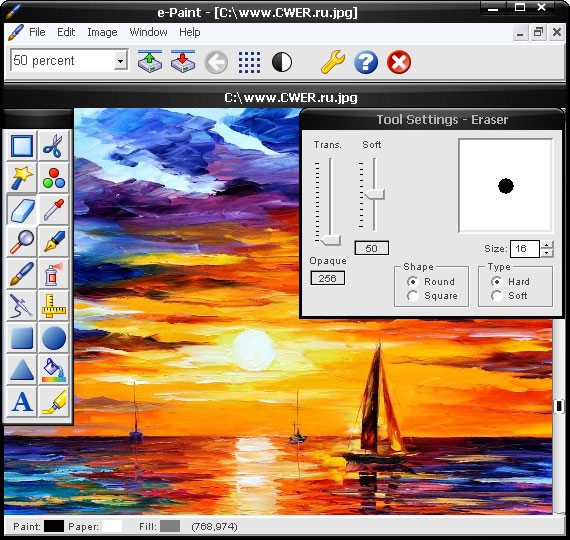Viewport: 570px width, 540px height.
Task: Select the spray can tool
Action: pos(53,274)
